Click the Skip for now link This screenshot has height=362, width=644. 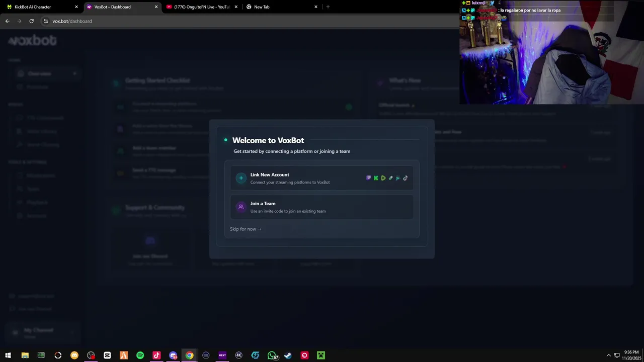[x=246, y=229]
